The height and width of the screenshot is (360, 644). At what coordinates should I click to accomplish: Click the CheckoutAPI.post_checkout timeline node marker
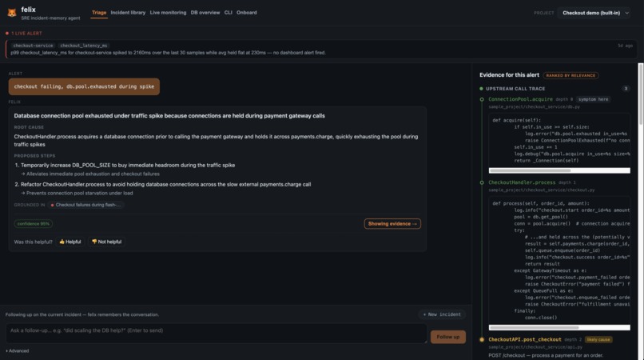tap(482, 340)
